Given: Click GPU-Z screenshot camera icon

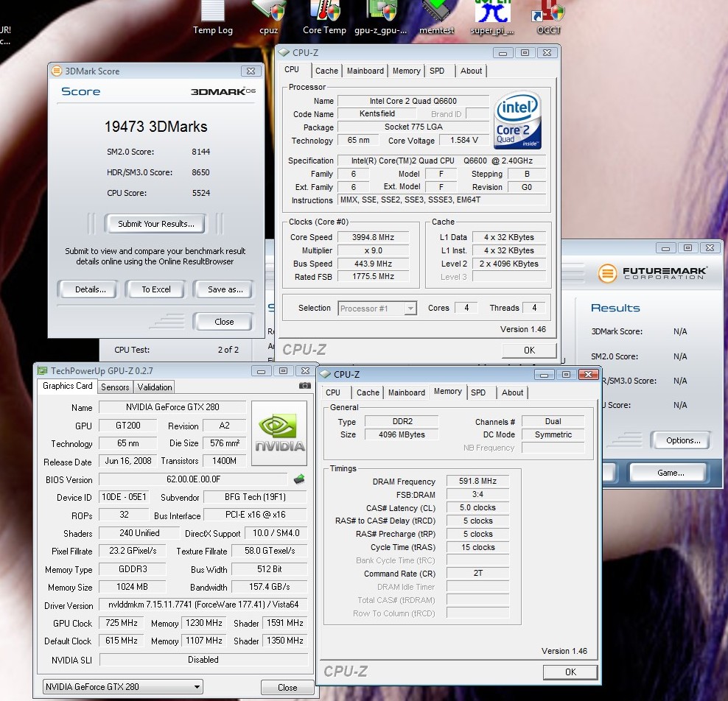Looking at the screenshot, I should tap(304, 386).
